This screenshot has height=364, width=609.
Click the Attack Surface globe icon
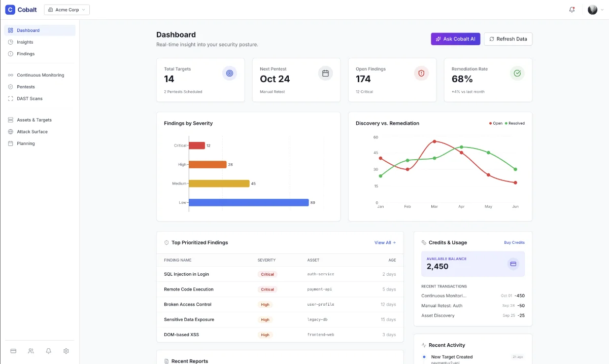11,132
